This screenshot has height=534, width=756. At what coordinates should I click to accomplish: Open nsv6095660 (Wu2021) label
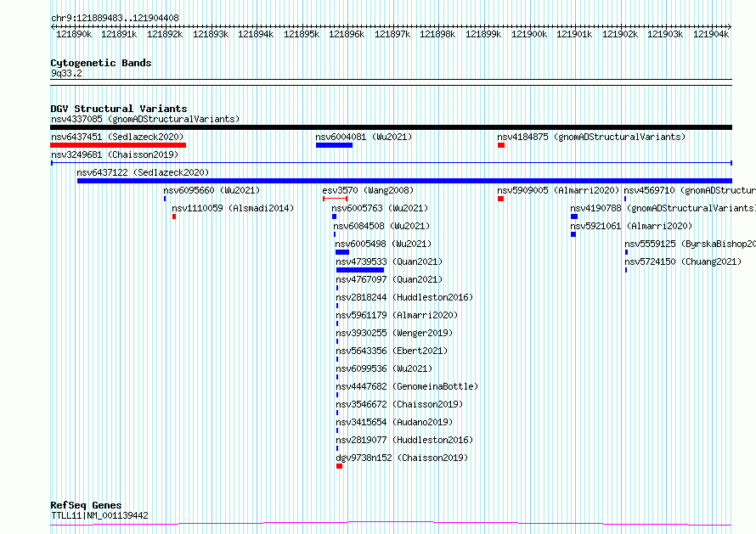click(212, 190)
